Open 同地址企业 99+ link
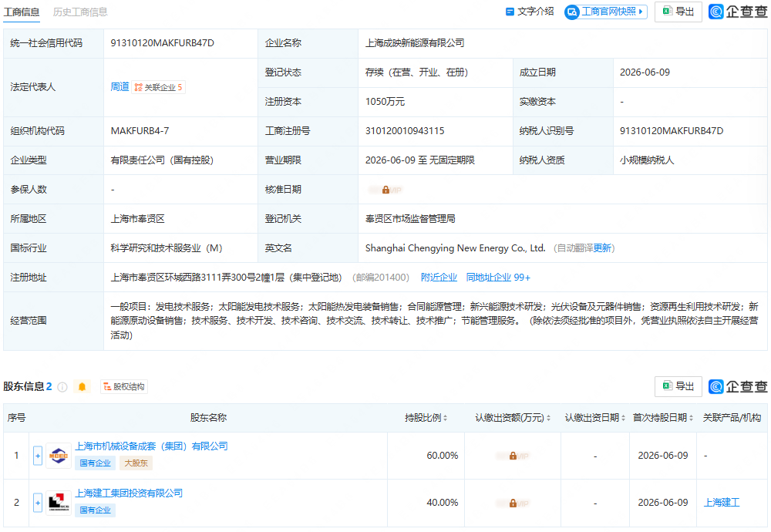The image size is (771, 532). [x=498, y=278]
